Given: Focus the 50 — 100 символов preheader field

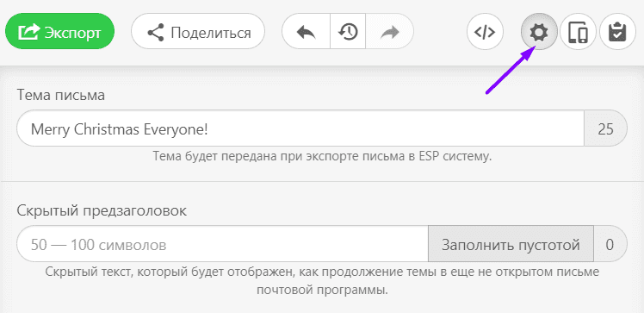Looking at the screenshot, I should [222, 243].
